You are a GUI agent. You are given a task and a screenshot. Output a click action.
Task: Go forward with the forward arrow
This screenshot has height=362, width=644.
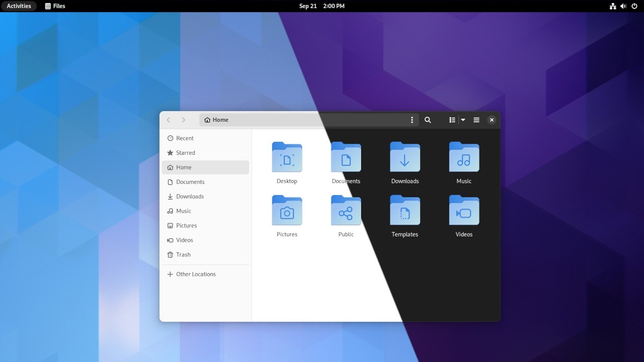point(184,120)
